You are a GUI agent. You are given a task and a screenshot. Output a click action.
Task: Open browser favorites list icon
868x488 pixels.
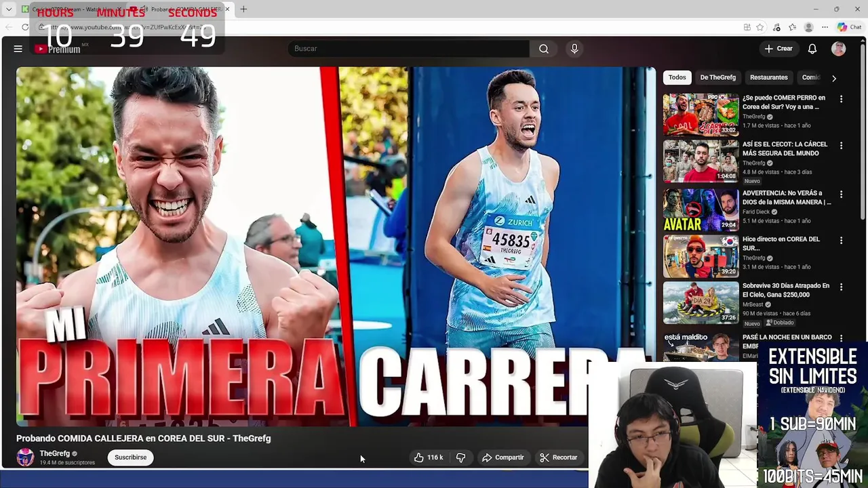792,27
